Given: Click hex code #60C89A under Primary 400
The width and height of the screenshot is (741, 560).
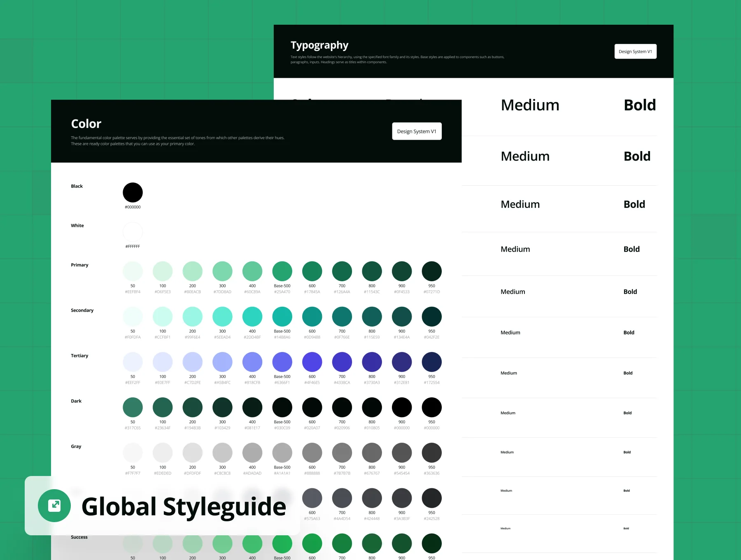Looking at the screenshot, I should 252,292.
